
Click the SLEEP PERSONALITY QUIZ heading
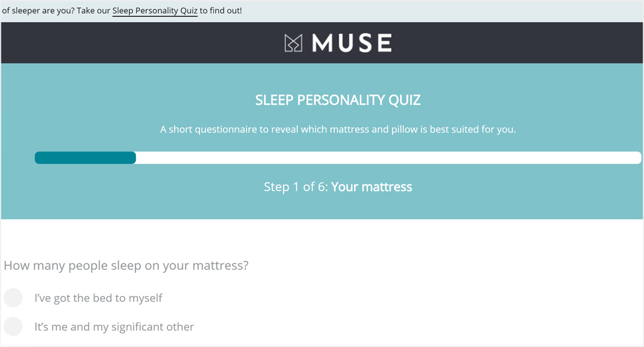point(338,100)
